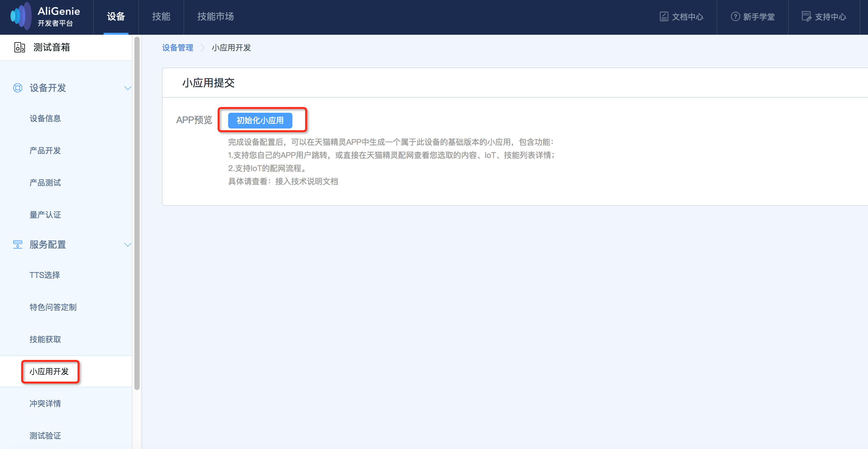Go to 设备管理 breadcrumb link

pyautogui.click(x=178, y=48)
